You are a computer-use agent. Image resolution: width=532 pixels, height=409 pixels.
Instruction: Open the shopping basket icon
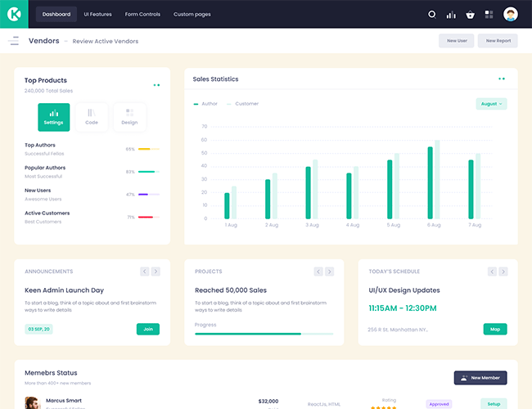coord(470,14)
